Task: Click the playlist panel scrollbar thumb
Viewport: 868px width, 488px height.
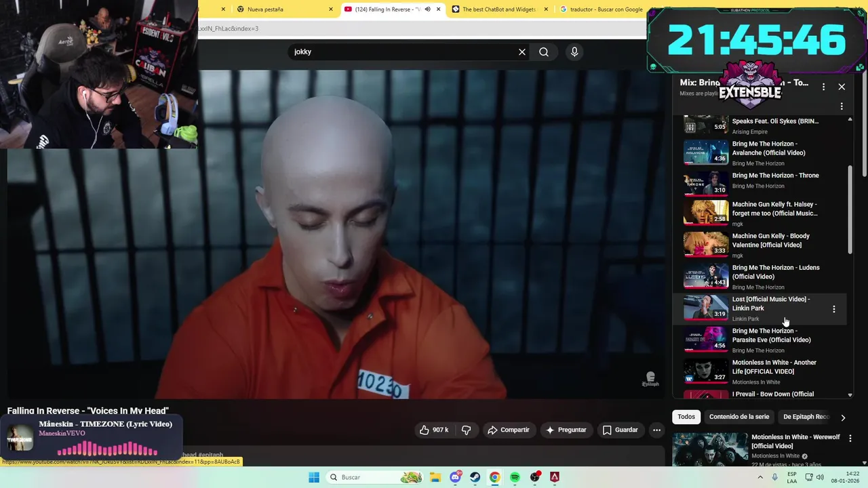Action: (850, 210)
